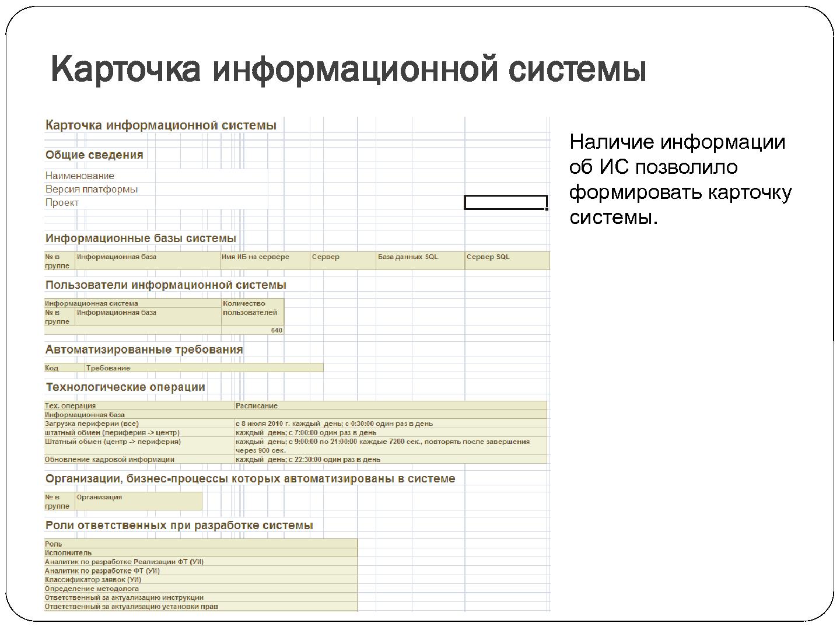840x630 pixels.
Task: Click the 'Определение методолога' row
Action: click(x=201, y=589)
